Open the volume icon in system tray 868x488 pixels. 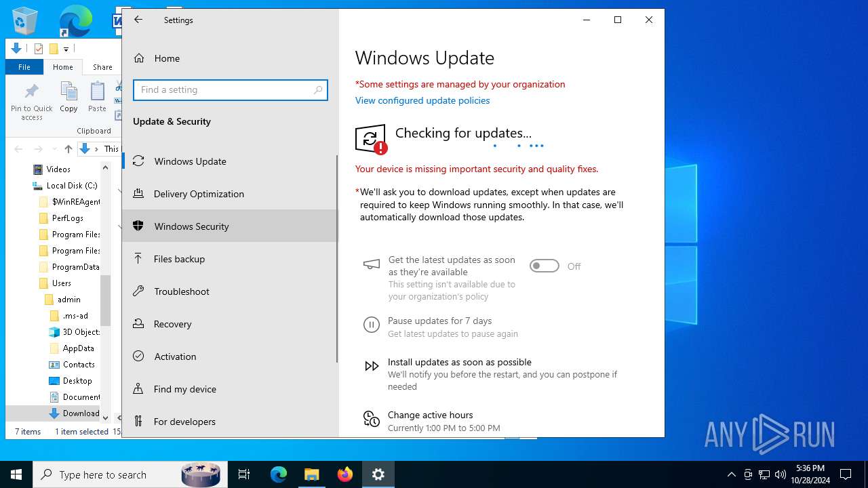(781, 474)
